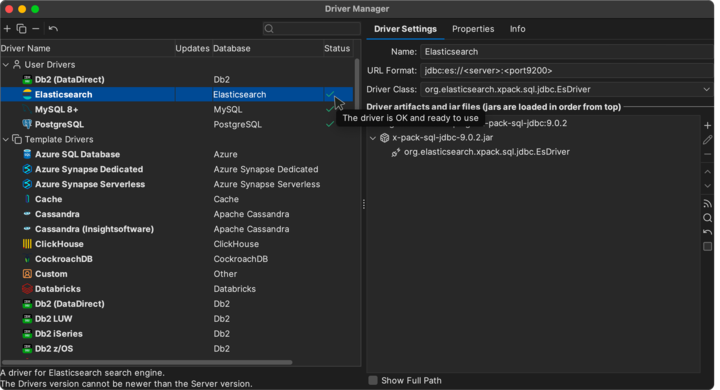Image resolution: width=720 pixels, height=390 pixels.
Task: Select the Cassandra (Insightsoftware) driver
Action: pyautogui.click(x=177, y=229)
